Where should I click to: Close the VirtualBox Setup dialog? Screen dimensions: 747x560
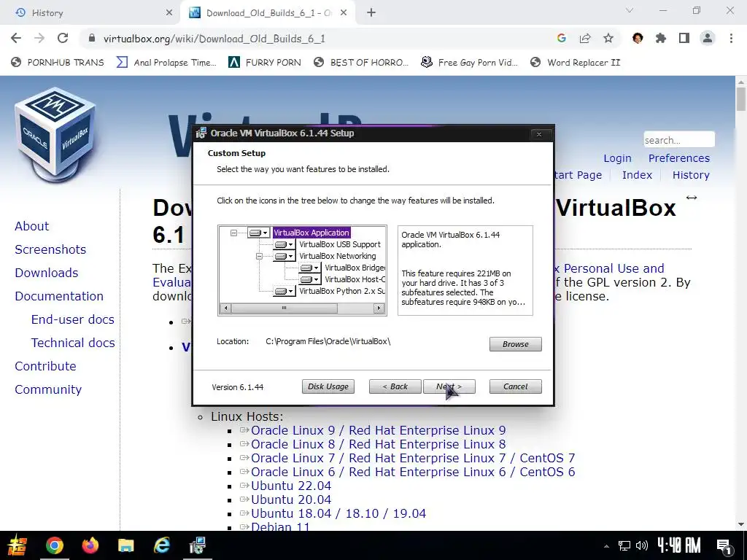[539, 134]
